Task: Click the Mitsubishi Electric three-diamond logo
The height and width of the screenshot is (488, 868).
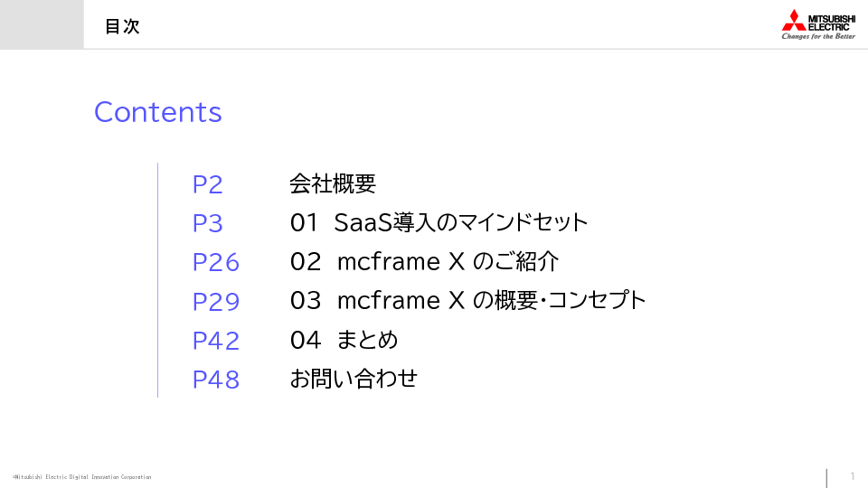Action: (794, 20)
